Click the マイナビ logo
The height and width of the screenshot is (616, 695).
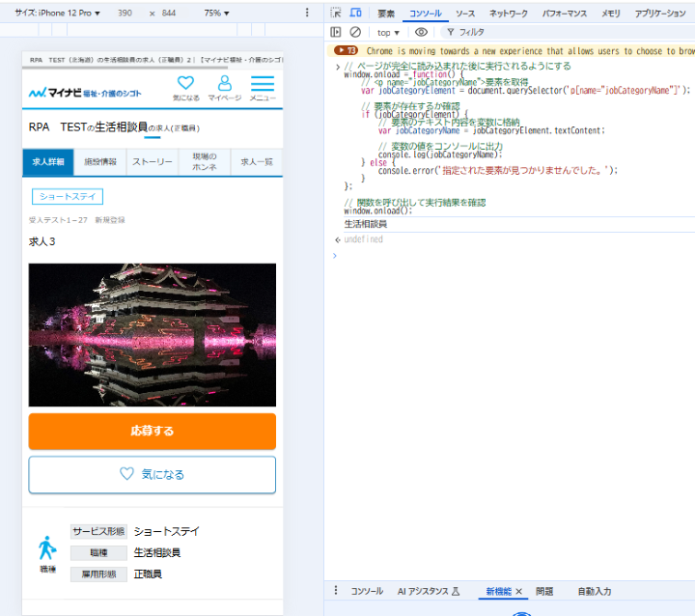(85, 93)
